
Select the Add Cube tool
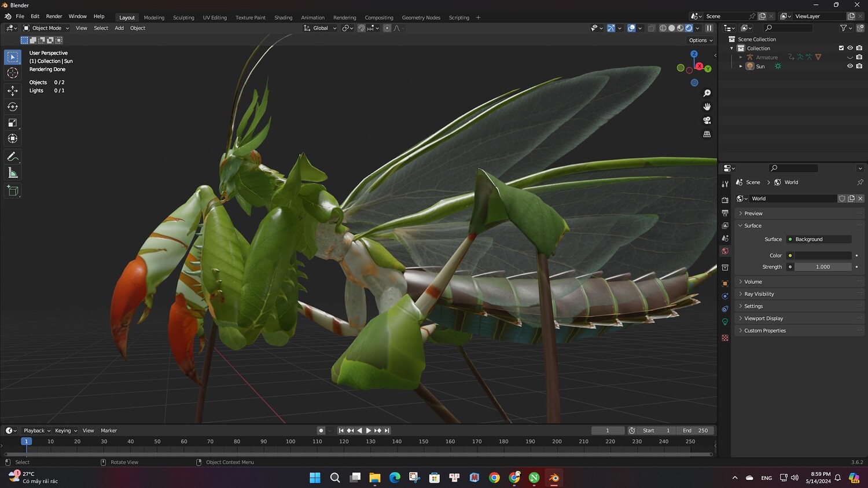tap(13, 191)
